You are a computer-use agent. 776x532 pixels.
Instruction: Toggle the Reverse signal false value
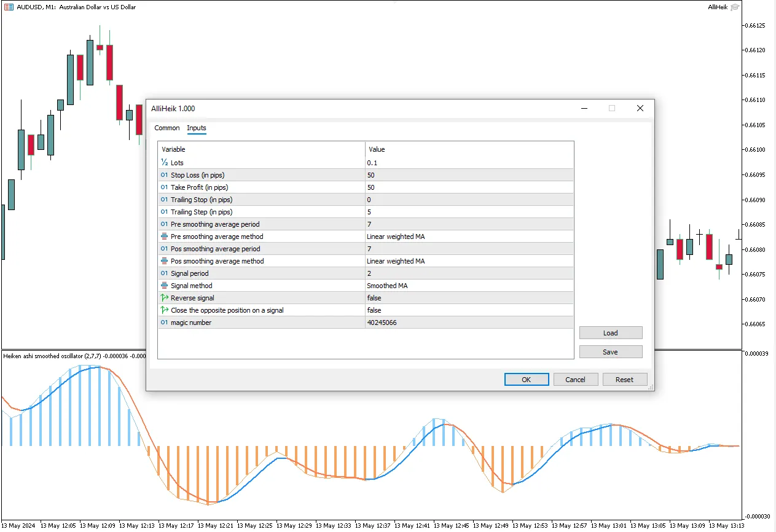point(469,298)
